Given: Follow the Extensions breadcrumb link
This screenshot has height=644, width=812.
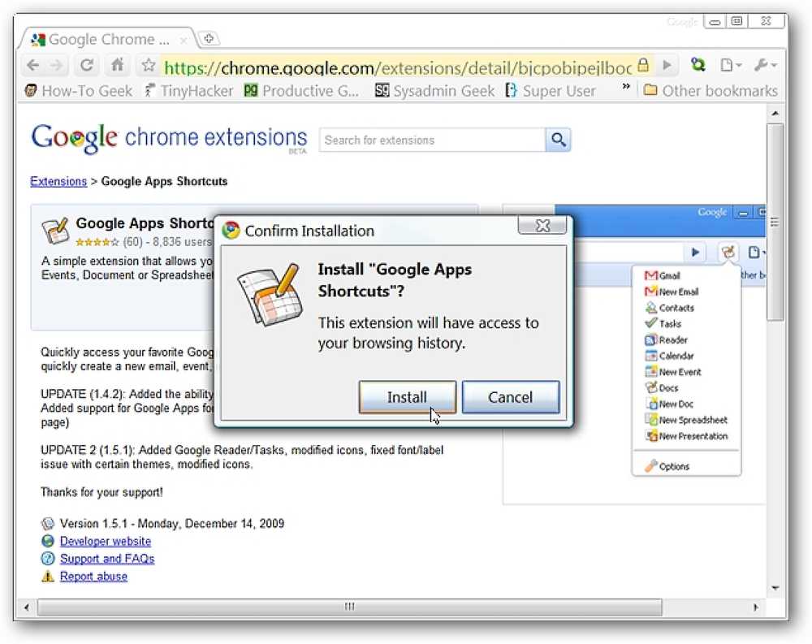Looking at the screenshot, I should click(58, 181).
